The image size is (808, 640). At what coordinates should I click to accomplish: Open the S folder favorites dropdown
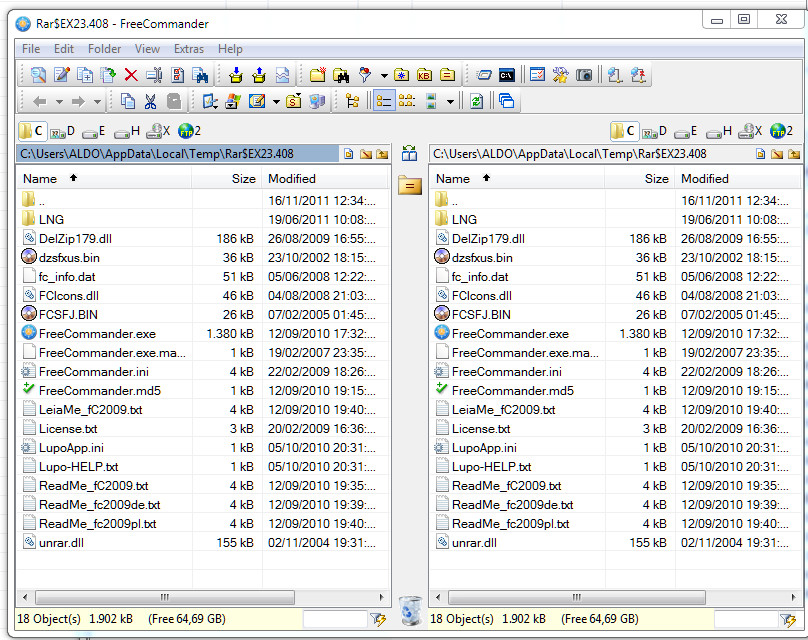[x=294, y=102]
